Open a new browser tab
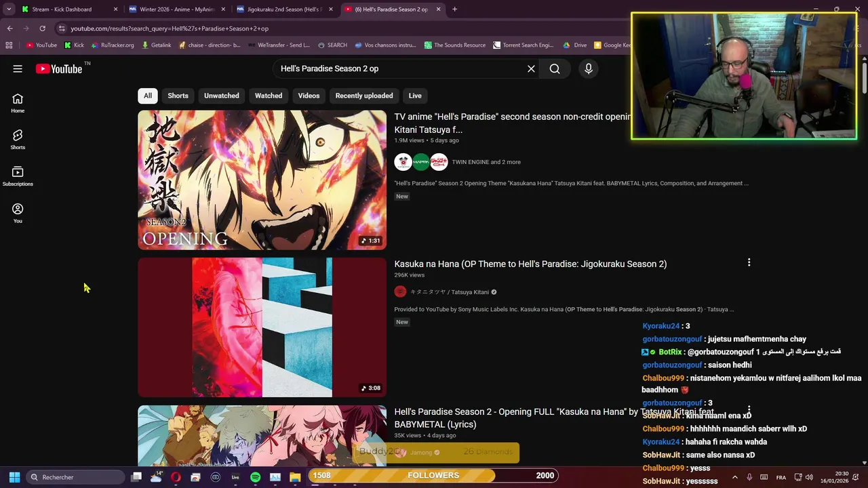868x488 pixels. [454, 9]
